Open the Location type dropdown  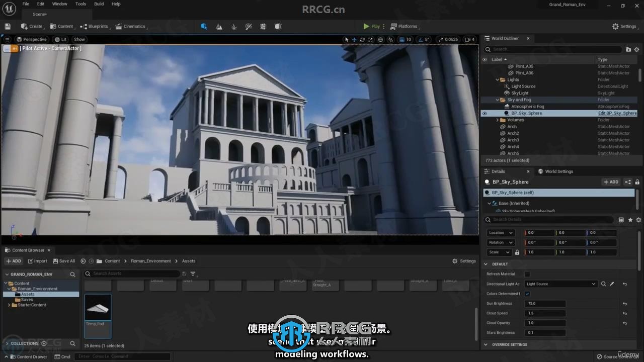coord(501,233)
